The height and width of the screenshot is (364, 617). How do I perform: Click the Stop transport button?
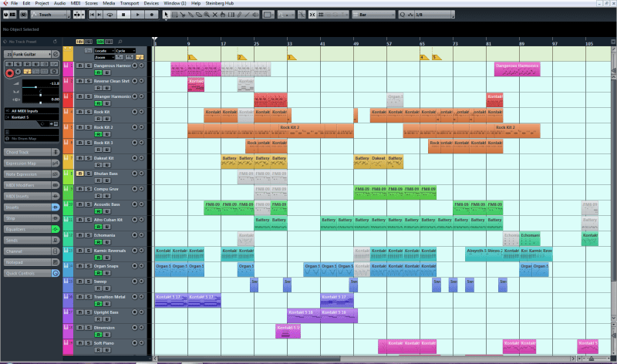(x=123, y=15)
